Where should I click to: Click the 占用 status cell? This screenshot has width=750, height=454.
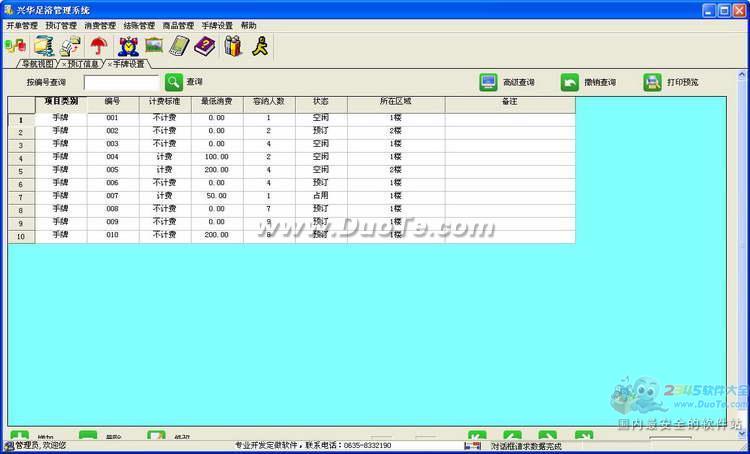pos(321,196)
